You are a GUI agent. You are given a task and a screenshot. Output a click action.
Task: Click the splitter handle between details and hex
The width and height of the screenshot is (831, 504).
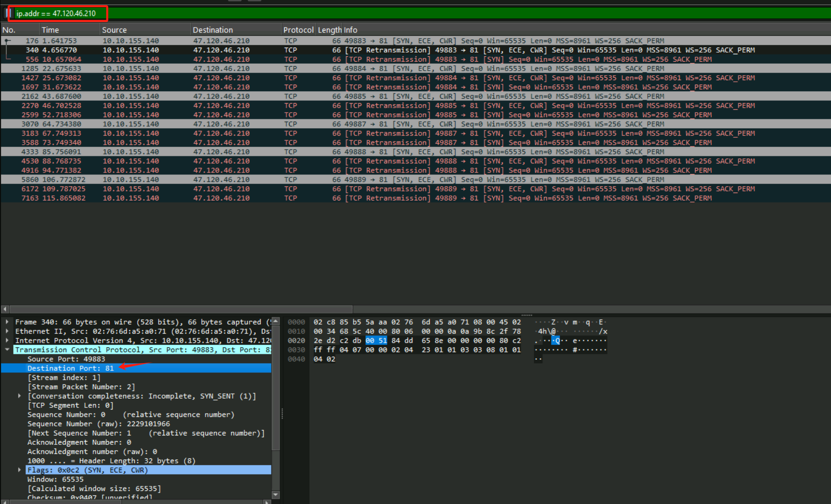coord(282,413)
